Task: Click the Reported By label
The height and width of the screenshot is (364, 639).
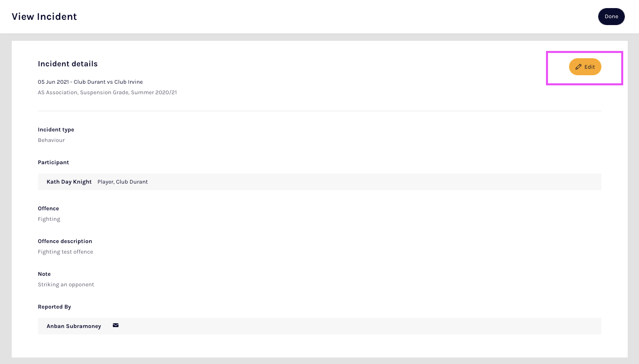Action: 55,307
